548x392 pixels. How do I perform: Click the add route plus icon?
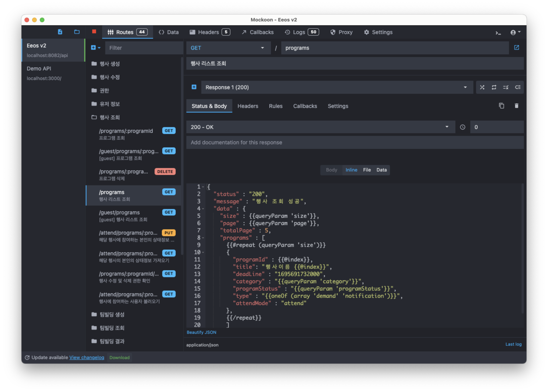pyautogui.click(x=93, y=47)
